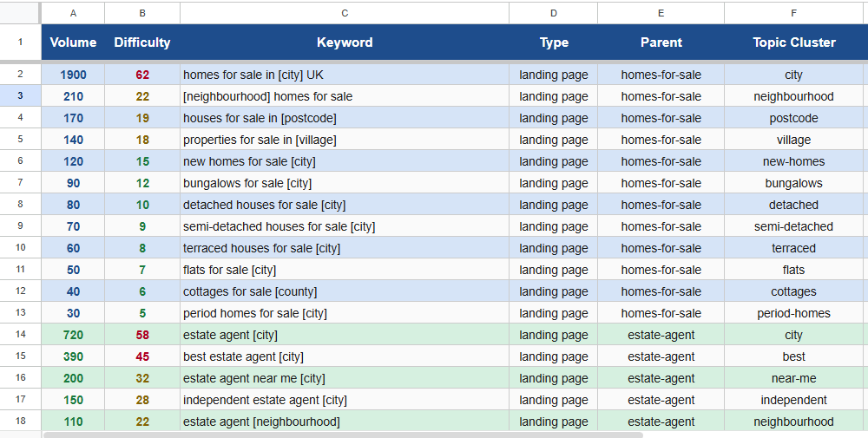Select topic cluster 'independent' cell

click(x=794, y=400)
